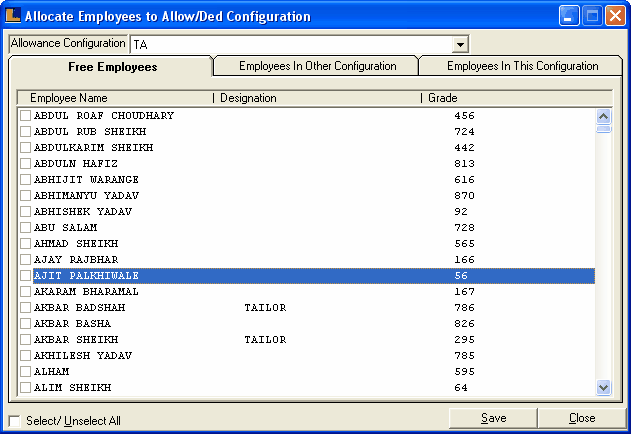
Task: Select row text ABHIMANYU YADAV
Action: coord(87,196)
